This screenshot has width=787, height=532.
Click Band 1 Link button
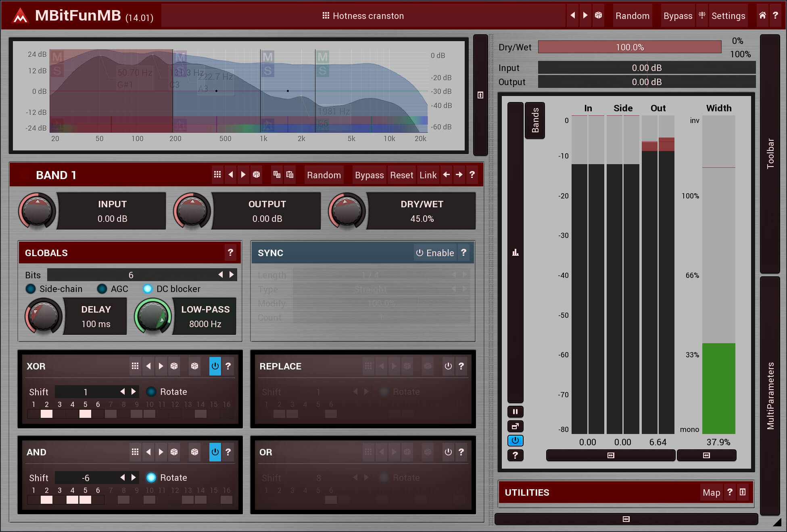pyautogui.click(x=428, y=175)
